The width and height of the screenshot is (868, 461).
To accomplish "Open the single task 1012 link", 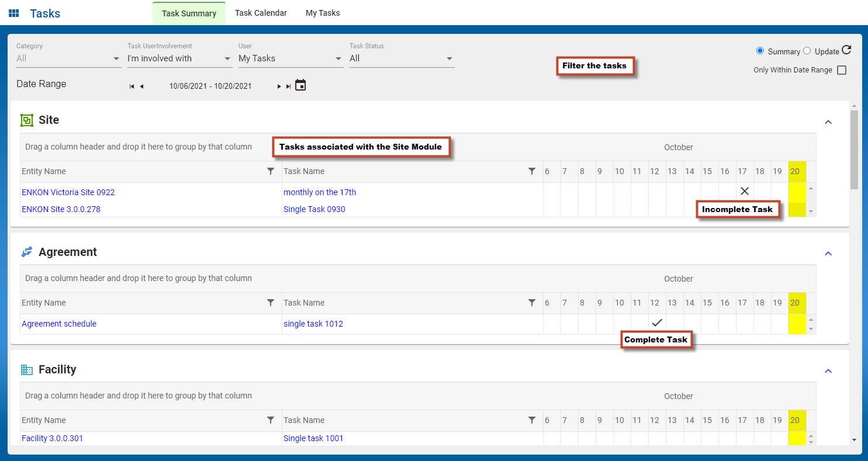I will 313,324.
